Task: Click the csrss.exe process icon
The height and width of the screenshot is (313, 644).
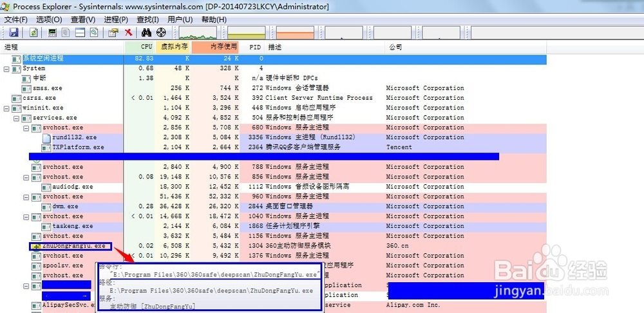Action: pyautogui.click(x=17, y=98)
